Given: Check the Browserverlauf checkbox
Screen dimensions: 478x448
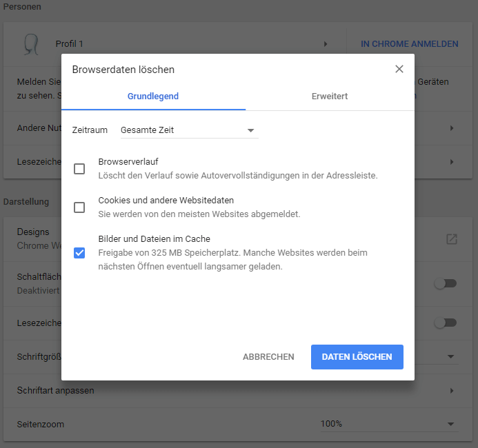Looking at the screenshot, I should 79,169.
